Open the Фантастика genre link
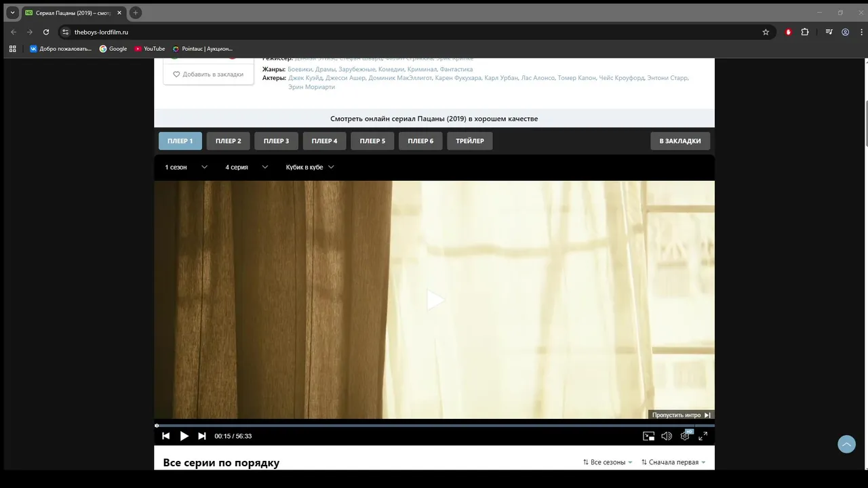The image size is (868, 488). tap(456, 69)
